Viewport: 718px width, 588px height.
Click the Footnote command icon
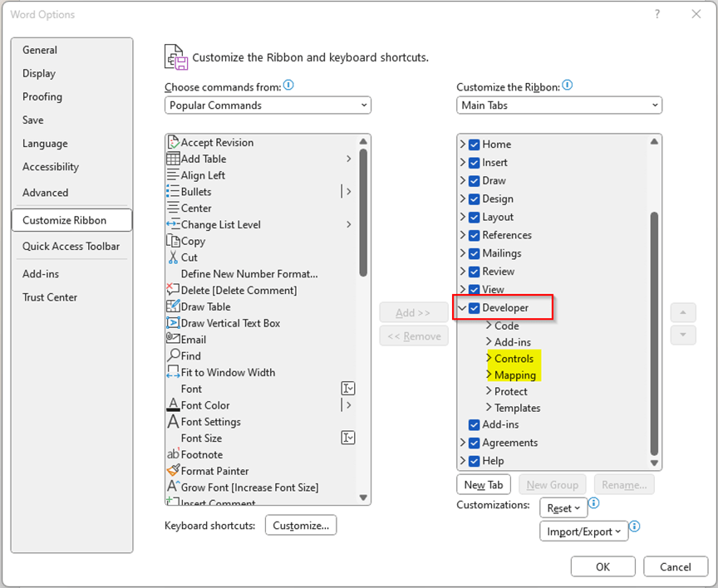coord(175,454)
